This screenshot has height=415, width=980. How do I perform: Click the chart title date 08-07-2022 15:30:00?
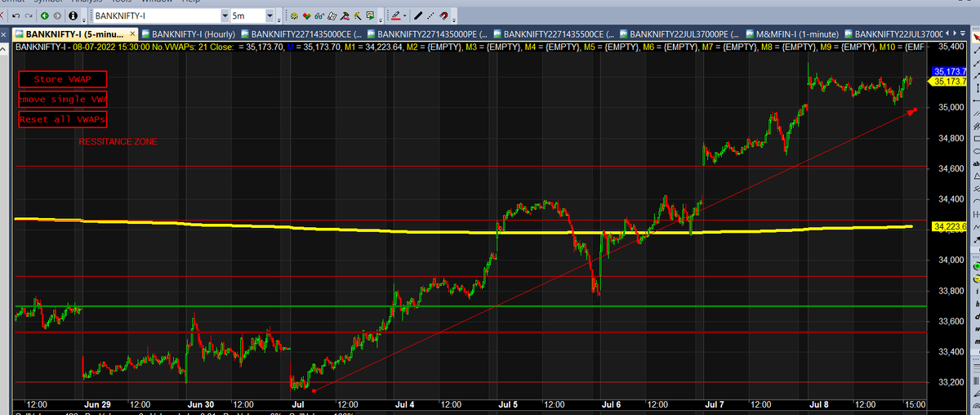[x=112, y=47]
